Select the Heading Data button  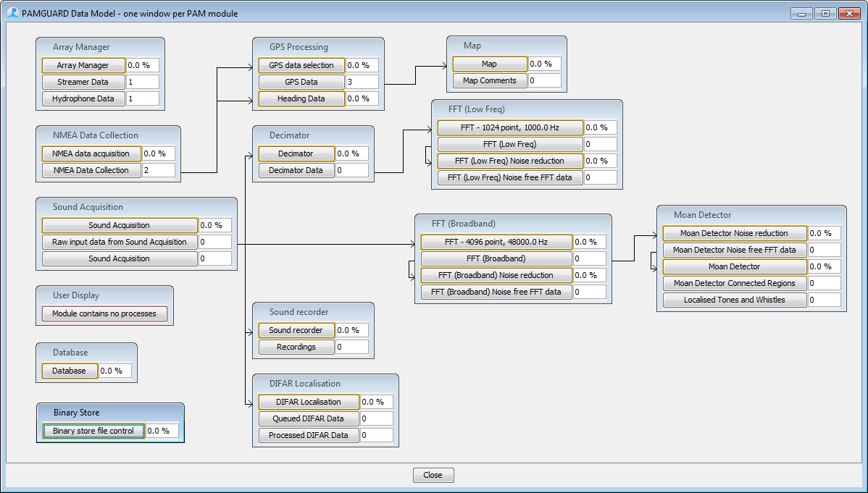301,98
